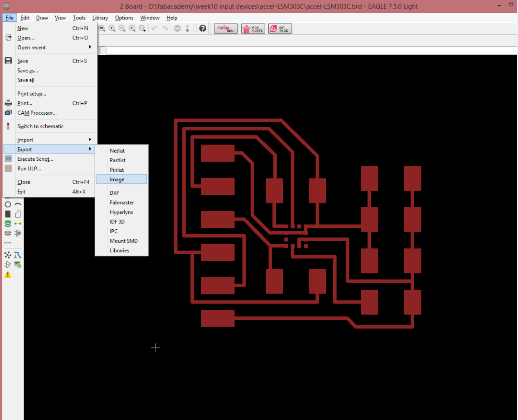Choose Save as... menu entry

tap(50, 71)
